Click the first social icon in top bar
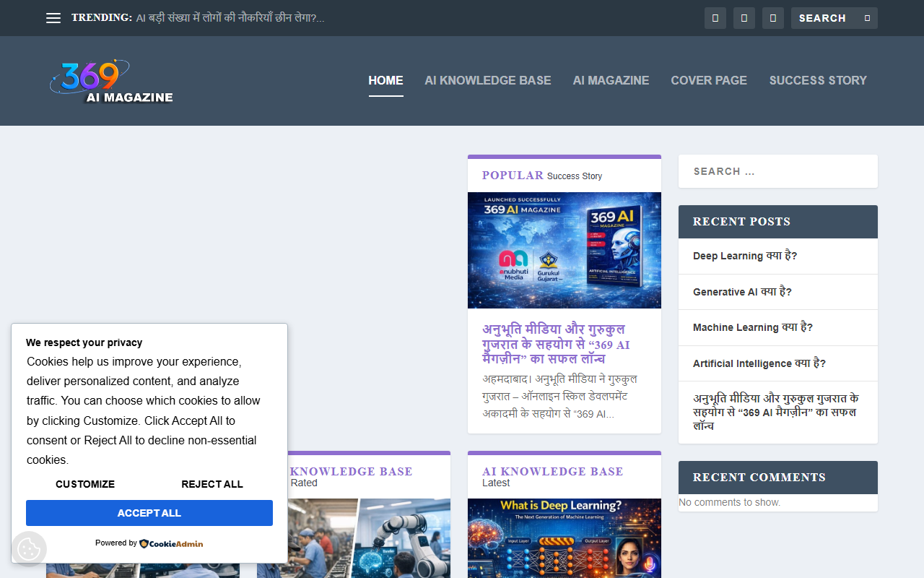This screenshot has width=924, height=578. [x=715, y=18]
